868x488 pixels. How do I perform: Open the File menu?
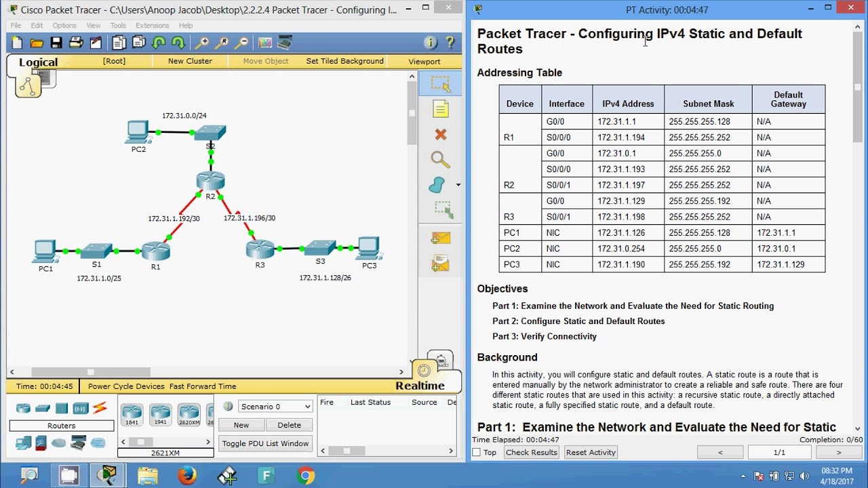coord(16,26)
